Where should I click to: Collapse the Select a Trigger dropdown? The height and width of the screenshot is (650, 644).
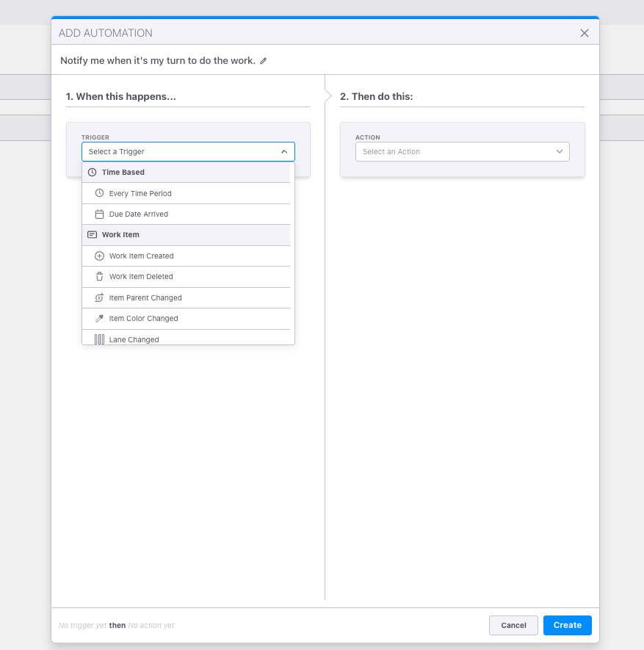pyautogui.click(x=284, y=152)
